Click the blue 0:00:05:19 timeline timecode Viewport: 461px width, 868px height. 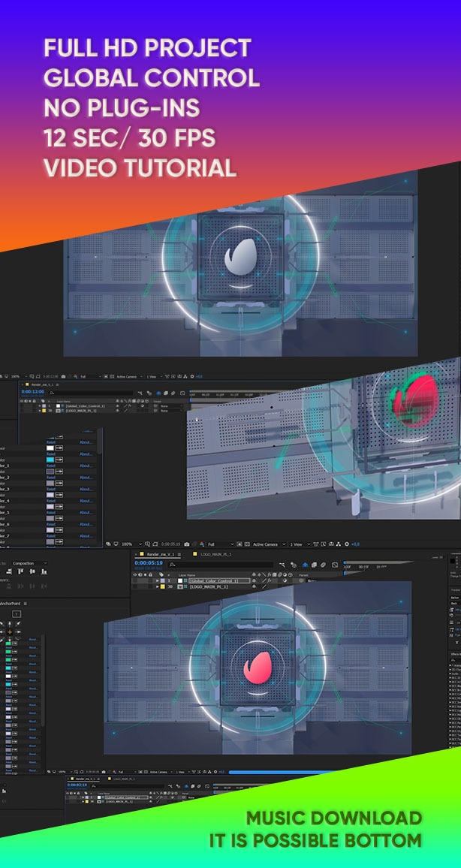[149, 563]
